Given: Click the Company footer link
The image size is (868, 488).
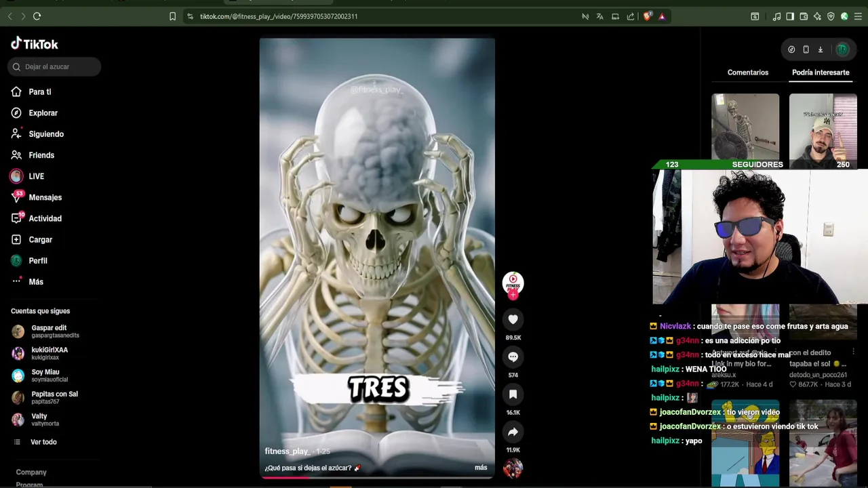Looking at the screenshot, I should pos(31,472).
